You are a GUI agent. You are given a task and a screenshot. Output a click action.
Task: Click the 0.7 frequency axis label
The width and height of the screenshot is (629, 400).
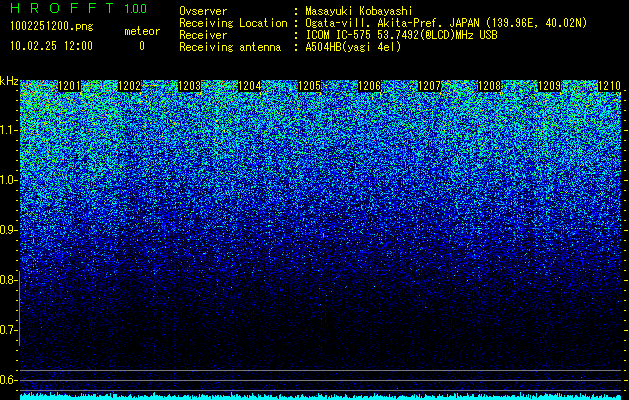8,330
